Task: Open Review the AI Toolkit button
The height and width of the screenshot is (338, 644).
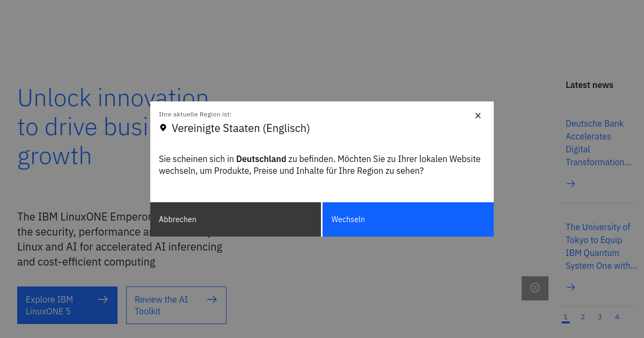Action: (176, 305)
